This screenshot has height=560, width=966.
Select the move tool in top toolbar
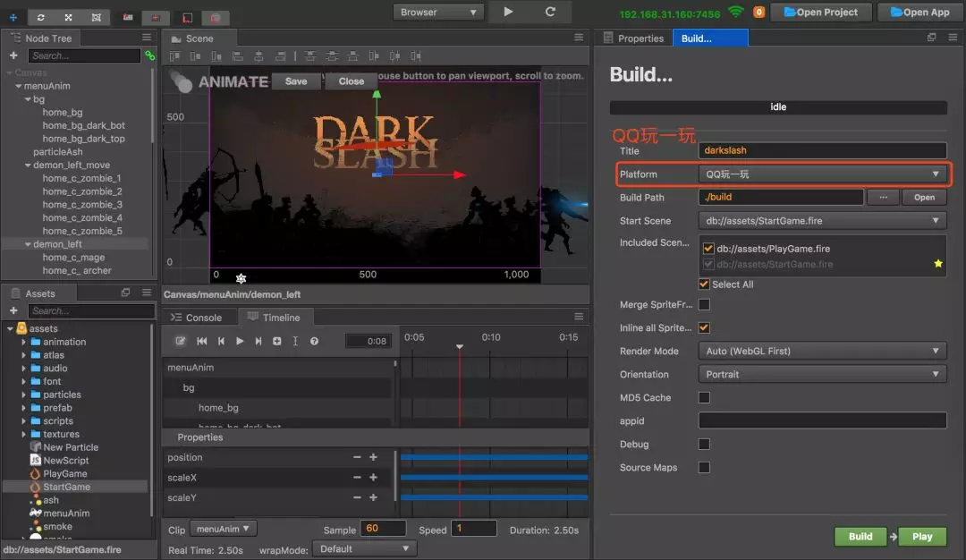(x=13, y=17)
